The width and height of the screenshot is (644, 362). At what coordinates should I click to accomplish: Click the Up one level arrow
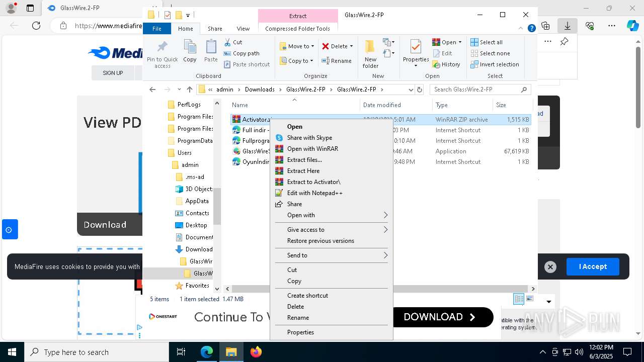[x=190, y=89]
